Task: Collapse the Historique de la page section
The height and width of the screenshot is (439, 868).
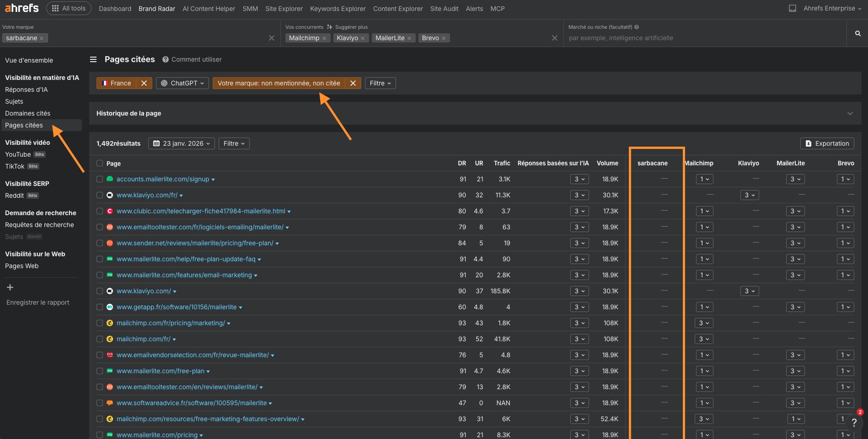Action: pyautogui.click(x=849, y=113)
